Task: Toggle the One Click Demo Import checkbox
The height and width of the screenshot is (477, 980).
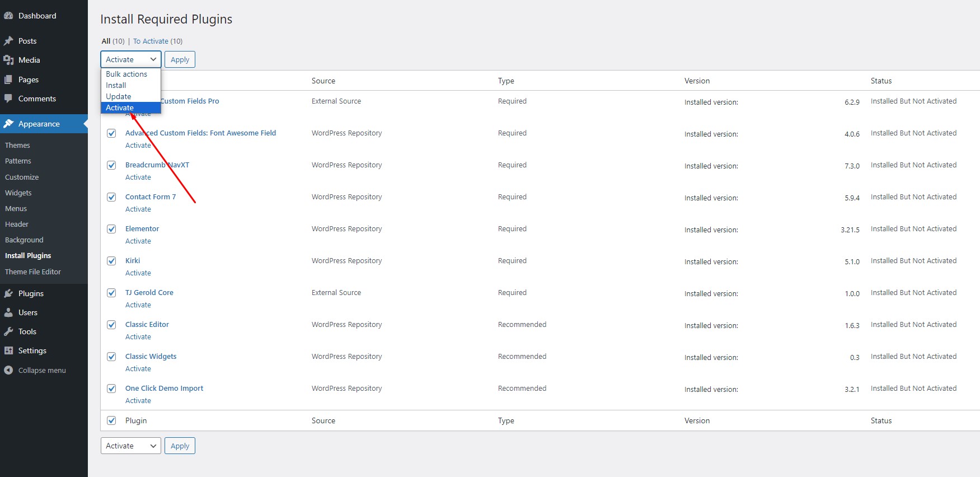Action: [111, 389]
